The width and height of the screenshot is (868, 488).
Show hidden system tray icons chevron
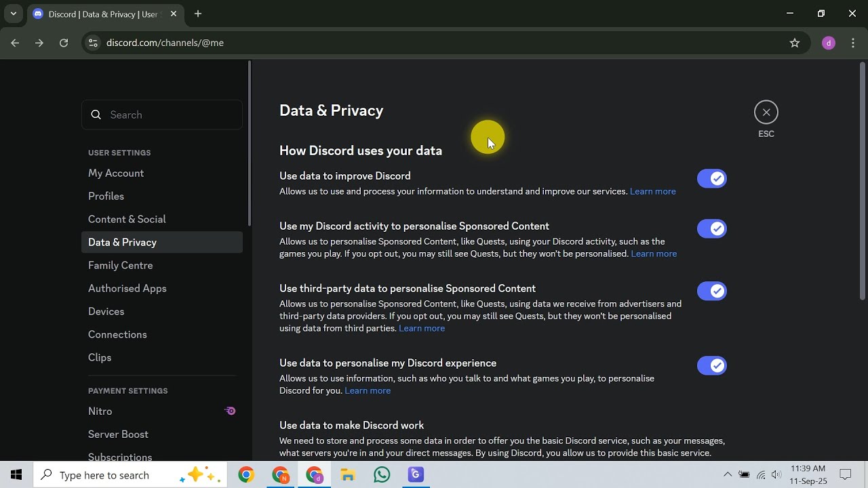pyautogui.click(x=728, y=475)
